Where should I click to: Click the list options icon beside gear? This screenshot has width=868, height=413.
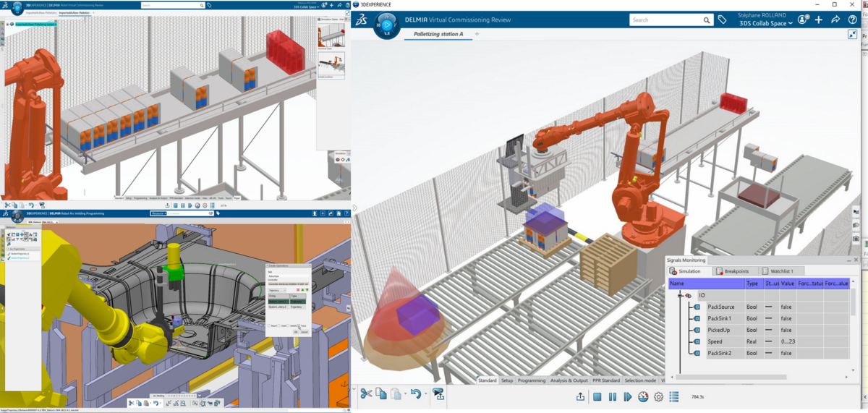coord(674,396)
